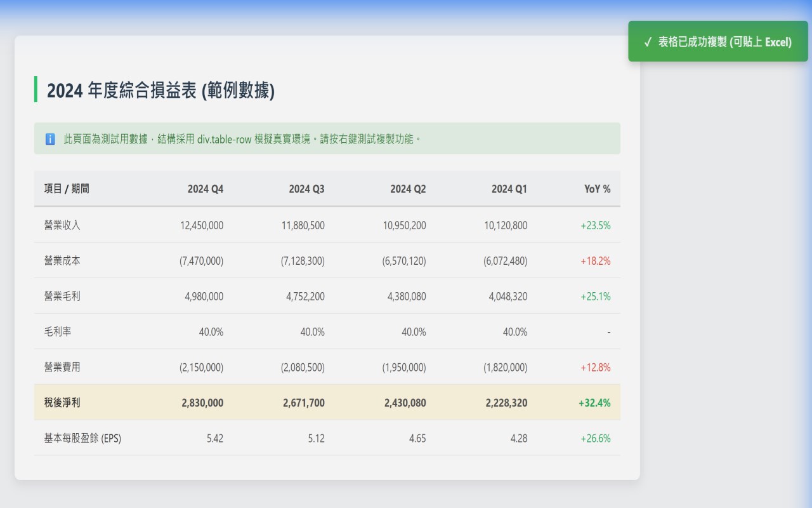The height and width of the screenshot is (508, 812).
Task: Click the EPS value 4.28
Action: click(x=519, y=438)
